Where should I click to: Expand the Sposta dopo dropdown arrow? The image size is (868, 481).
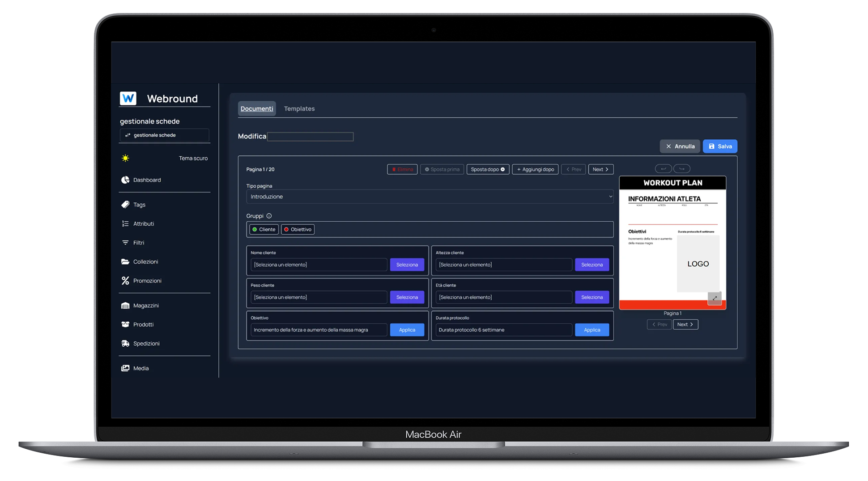(x=502, y=169)
